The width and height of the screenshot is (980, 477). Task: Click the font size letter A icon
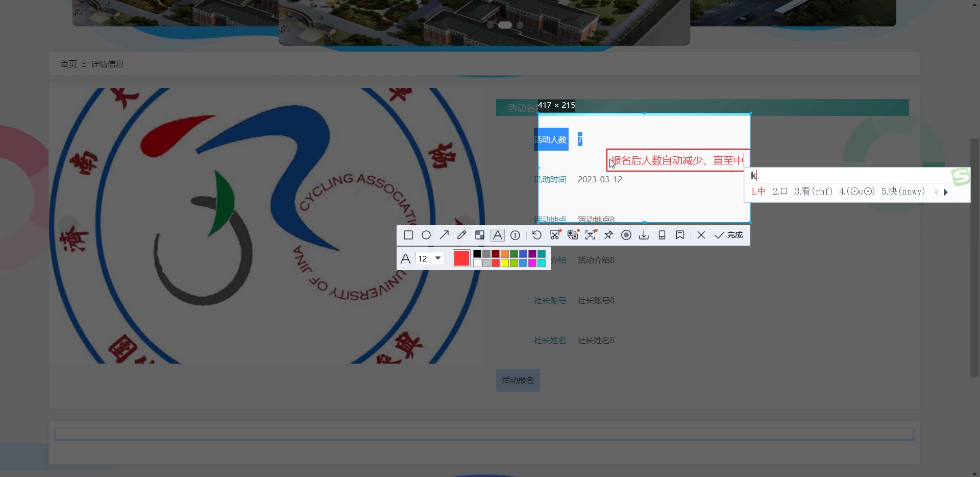406,258
